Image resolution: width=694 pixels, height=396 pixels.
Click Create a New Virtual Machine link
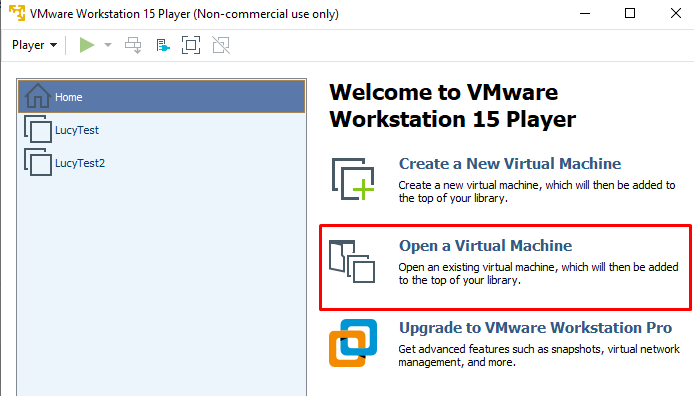click(x=510, y=164)
